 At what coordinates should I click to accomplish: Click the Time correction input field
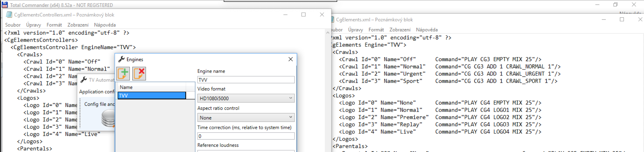tap(246, 136)
